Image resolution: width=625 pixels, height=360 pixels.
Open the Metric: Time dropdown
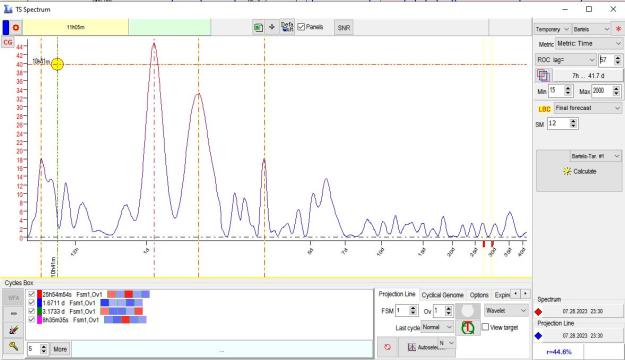(x=589, y=43)
